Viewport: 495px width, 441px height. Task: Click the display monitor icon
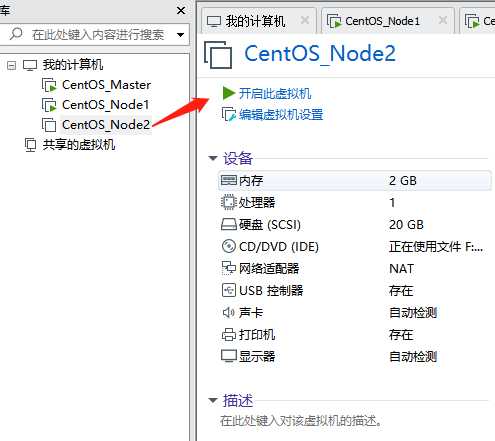(229, 356)
